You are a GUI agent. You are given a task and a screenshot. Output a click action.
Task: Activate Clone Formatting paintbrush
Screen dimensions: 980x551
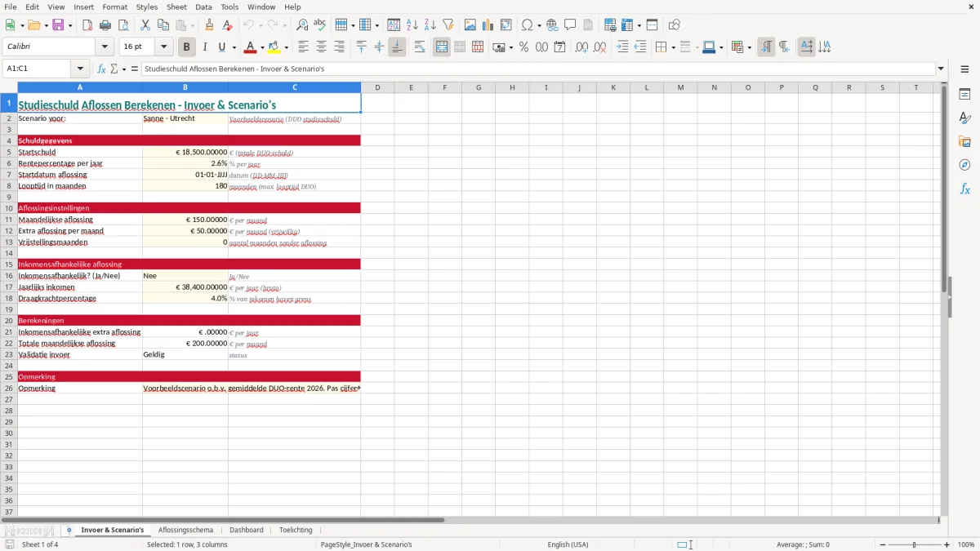point(210,25)
